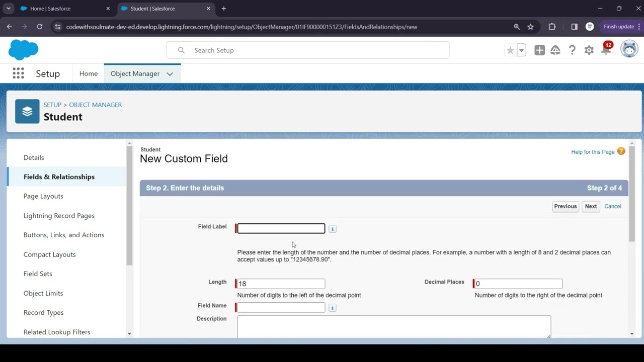This screenshot has width=644, height=362.
Task: Open the Setup gear menu
Action: click(x=589, y=50)
